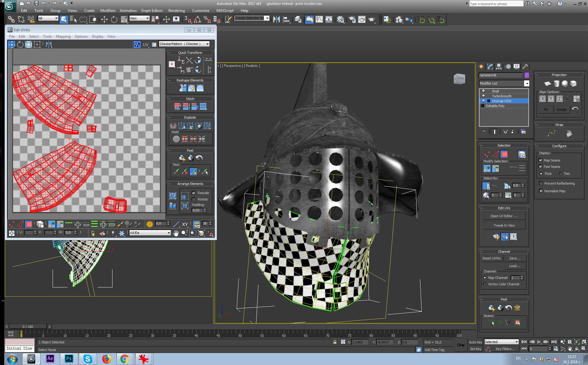Select Polygon sub-object mode in UV editor bottom bar
The width and height of the screenshot is (588, 365).
29,224
